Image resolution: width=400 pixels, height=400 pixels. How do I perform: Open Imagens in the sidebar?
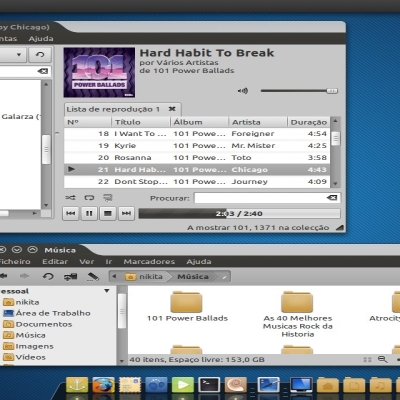28,346
